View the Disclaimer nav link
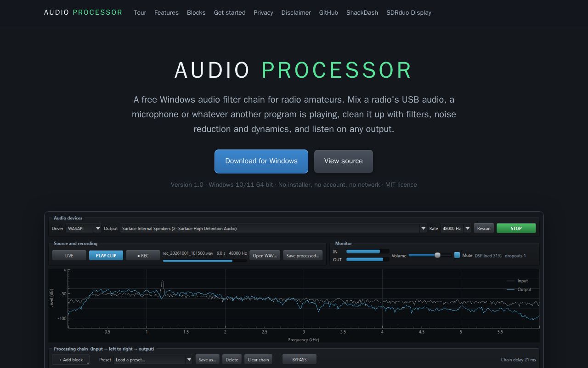 pyautogui.click(x=296, y=12)
